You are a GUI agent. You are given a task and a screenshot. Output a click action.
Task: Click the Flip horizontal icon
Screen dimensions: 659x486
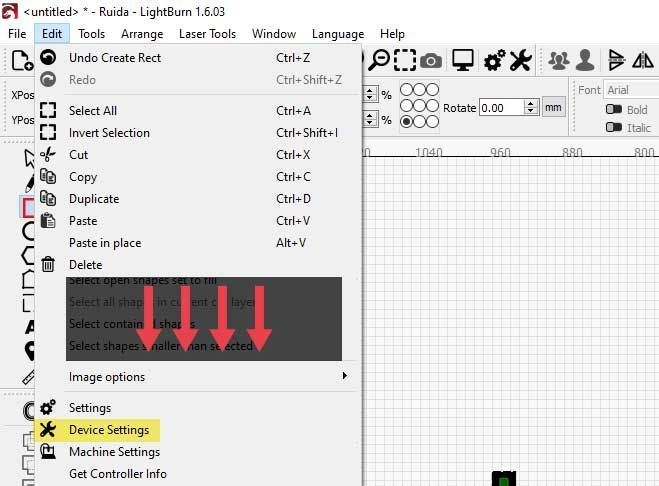616,60
